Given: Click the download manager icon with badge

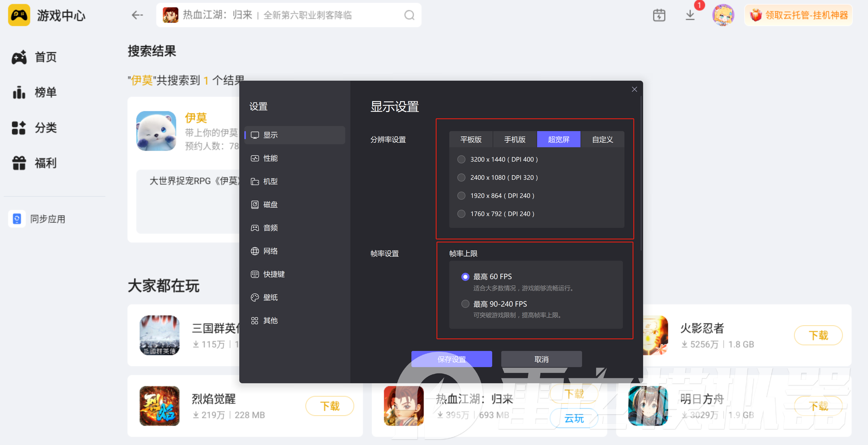Looking at the screenshot, I should pos(690,15).
